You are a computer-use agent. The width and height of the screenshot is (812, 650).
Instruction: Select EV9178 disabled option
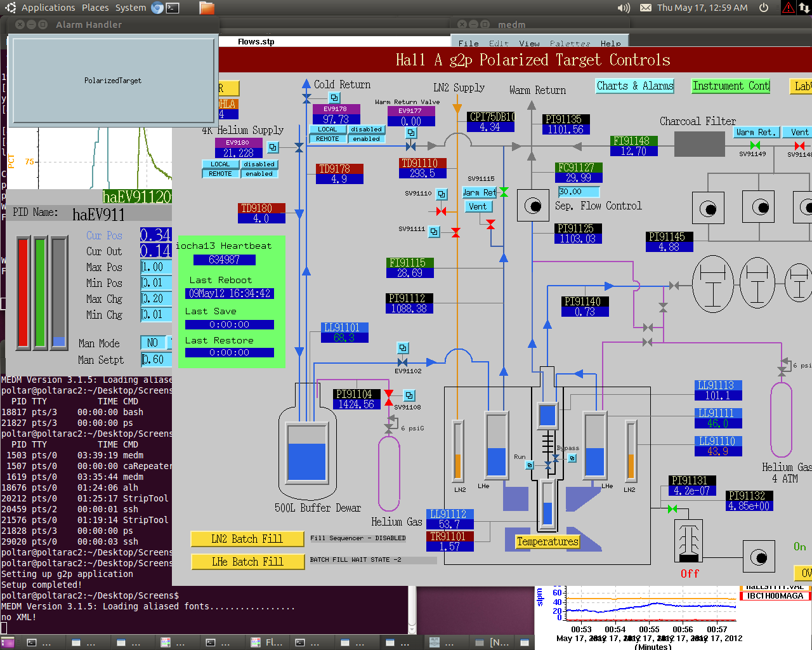tap(366, 129)
